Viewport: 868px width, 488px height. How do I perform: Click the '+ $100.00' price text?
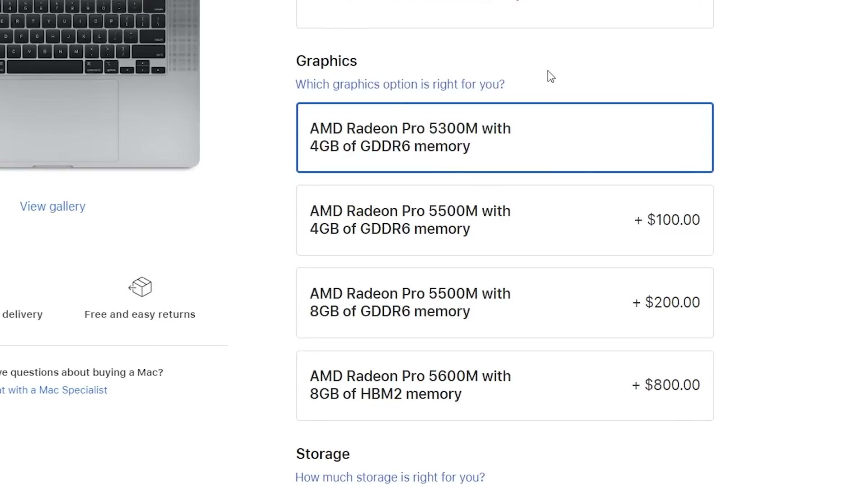(667, 220)
